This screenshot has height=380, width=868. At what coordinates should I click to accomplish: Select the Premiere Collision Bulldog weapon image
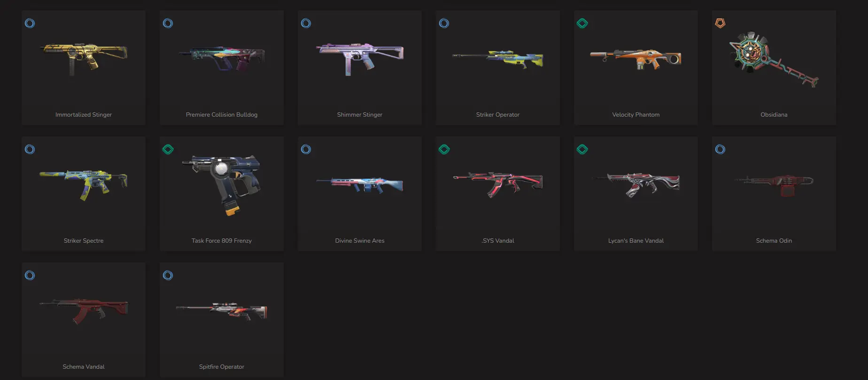pyautogui.click(x=222, y=58)
